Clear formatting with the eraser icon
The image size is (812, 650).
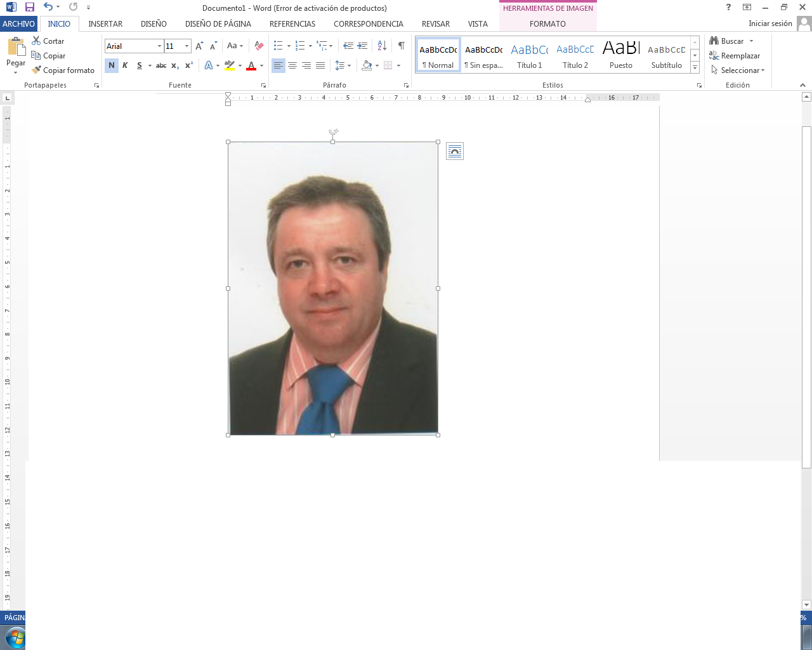pos(259,46)
